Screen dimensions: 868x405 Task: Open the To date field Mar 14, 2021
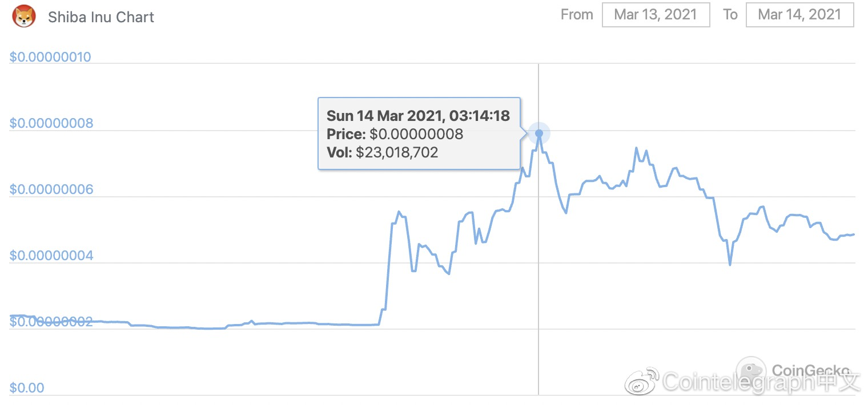tap(800, 15)
